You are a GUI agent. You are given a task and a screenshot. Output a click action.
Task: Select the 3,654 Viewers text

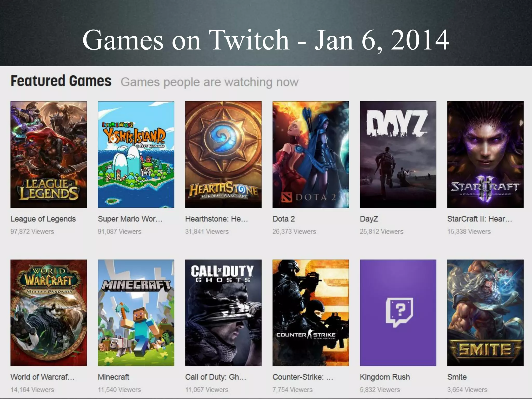coord(467,390)
